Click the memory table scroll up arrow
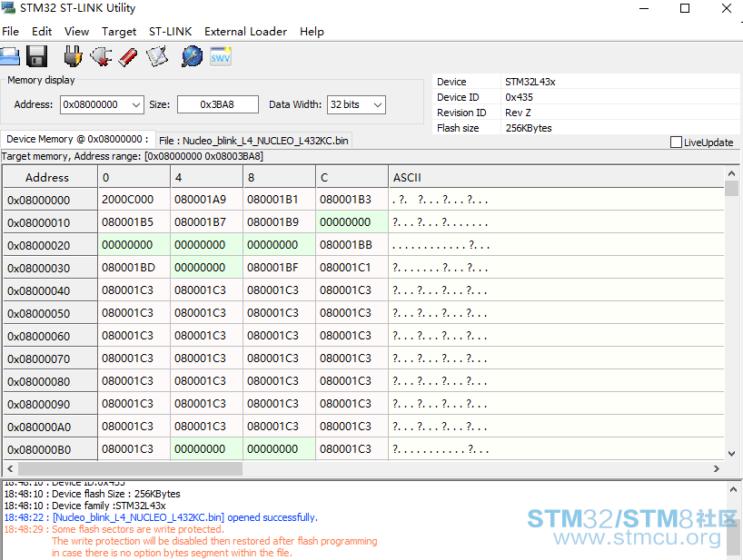This screenshot has height=560, width=743. click(731, 173)
